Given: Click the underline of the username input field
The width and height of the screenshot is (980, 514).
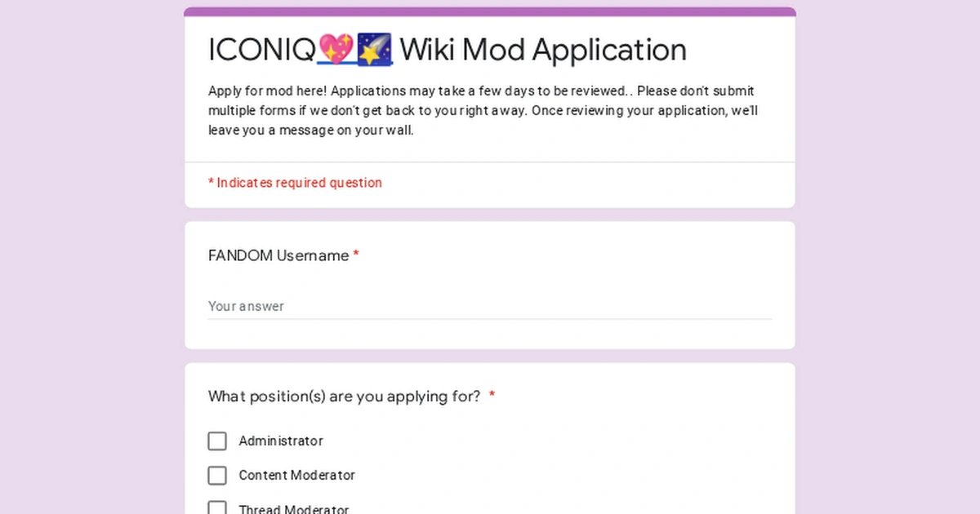Looking at the screenshot, I should coord(490,319).
